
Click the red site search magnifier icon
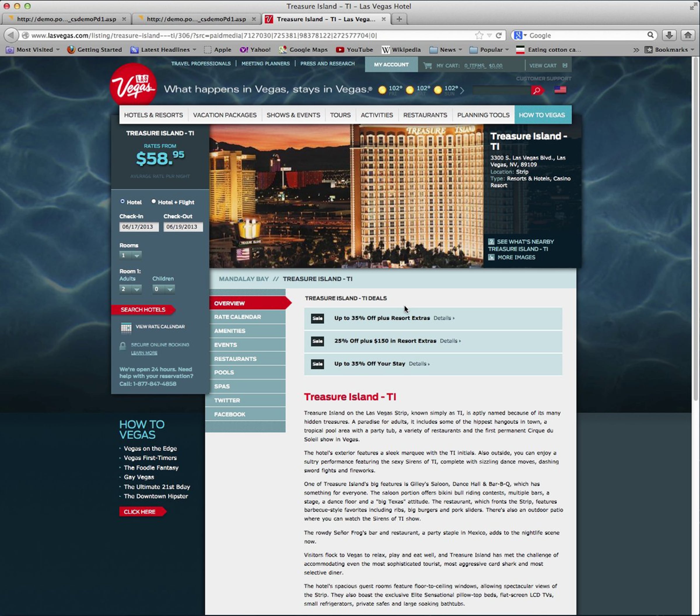(x=537, y=90)
